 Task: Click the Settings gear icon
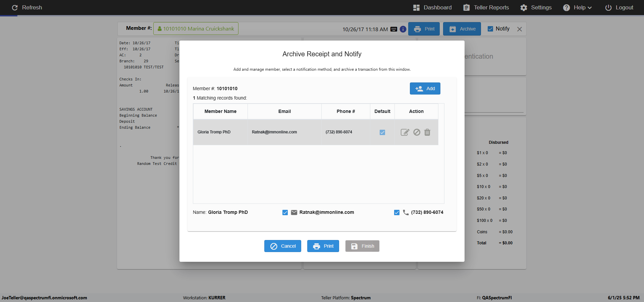coord(524,8)
